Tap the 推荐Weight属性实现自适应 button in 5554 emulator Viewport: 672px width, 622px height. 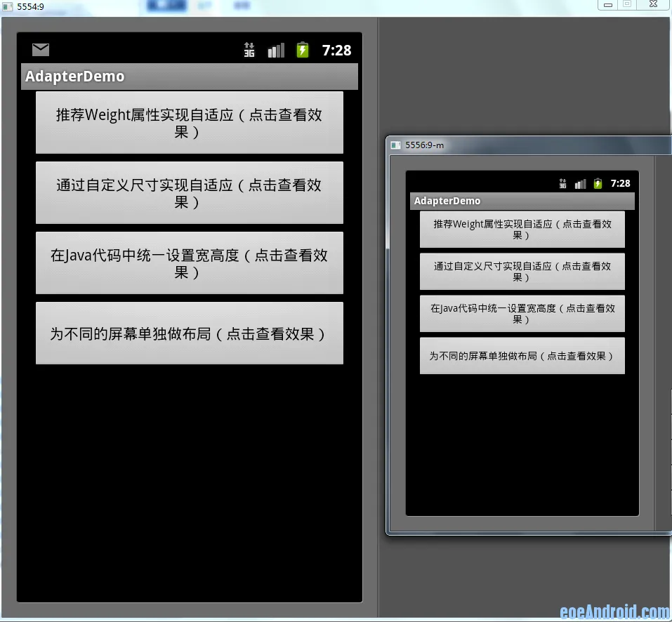[x=190, y=123]
